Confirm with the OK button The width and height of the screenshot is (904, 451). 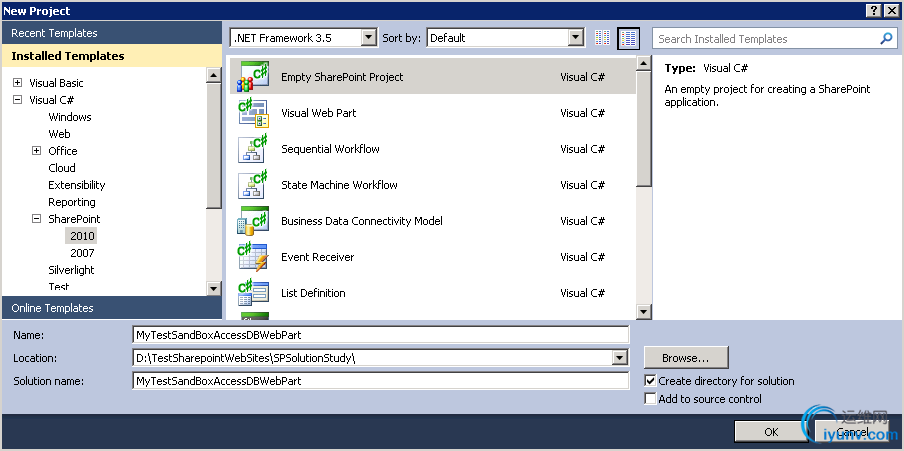click(771, 432)
